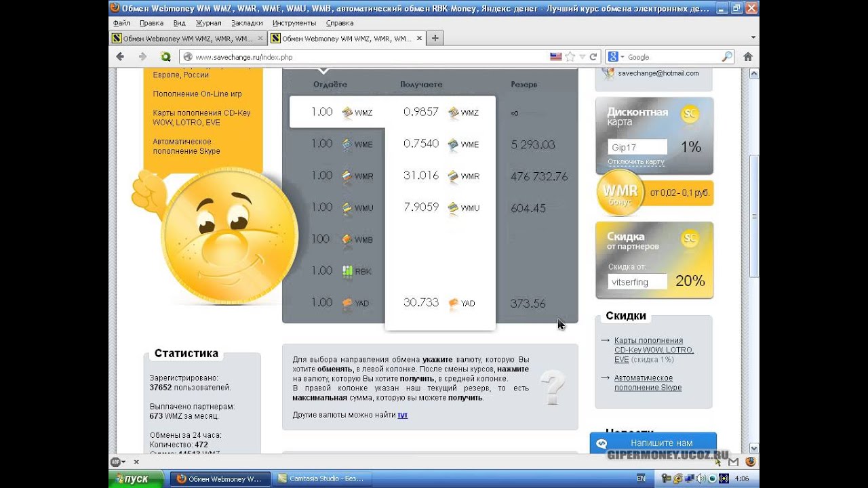The height and width of the screenshot is (488, 868).
Task: Click the WMR bonus coin badge
Action: point(620,193)
